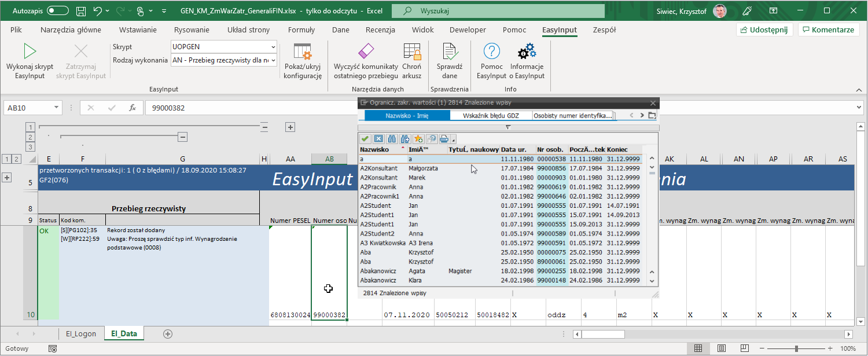868x356 pixels.
Task: Add a new sheet
Action: [x=168, y=333]
